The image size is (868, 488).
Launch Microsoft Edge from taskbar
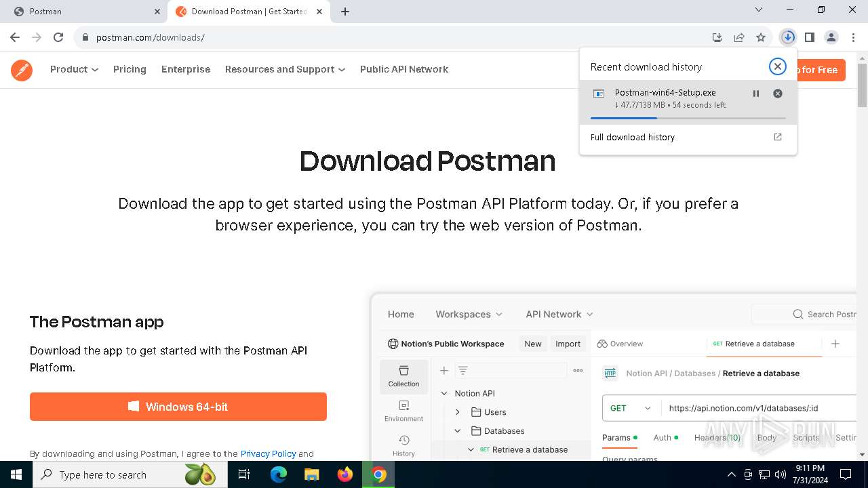279,474
